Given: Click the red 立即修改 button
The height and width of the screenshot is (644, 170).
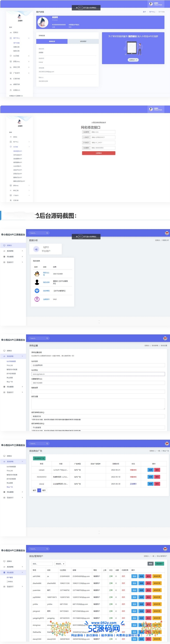Looking at the screenshot, I should point(99,153).
